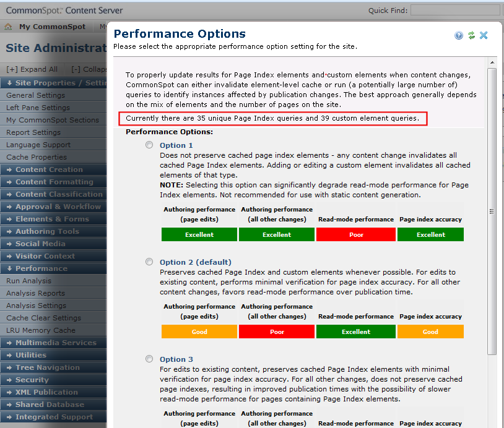The width and height of the screenshot is (504, 428).
Task: Click the [+] Expand All link
Action: click(x=32, y=69)
